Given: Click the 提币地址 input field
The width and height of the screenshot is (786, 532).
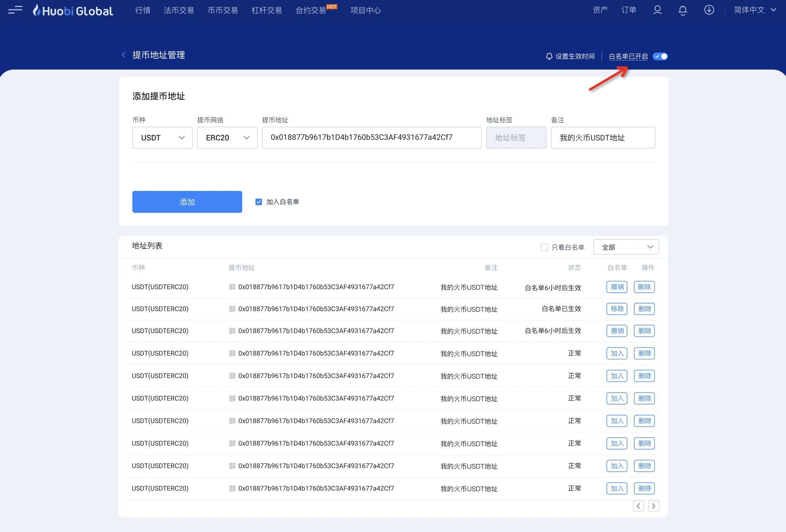Looking at the screenshot, I should pos(372,138).
